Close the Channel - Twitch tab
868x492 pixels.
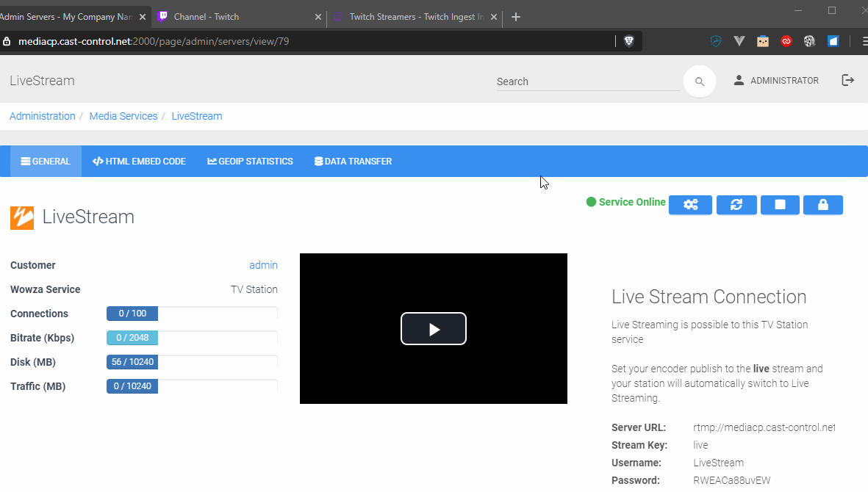point(318,17)
